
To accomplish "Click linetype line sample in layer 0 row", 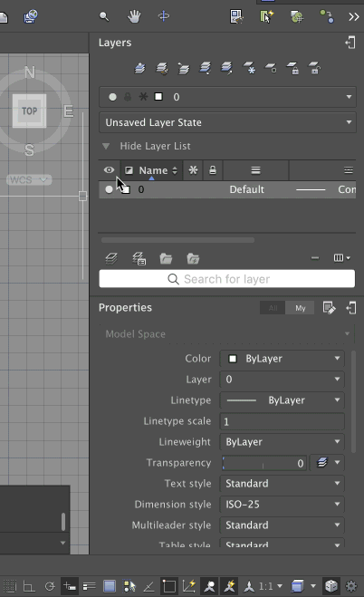I will 311,189.
